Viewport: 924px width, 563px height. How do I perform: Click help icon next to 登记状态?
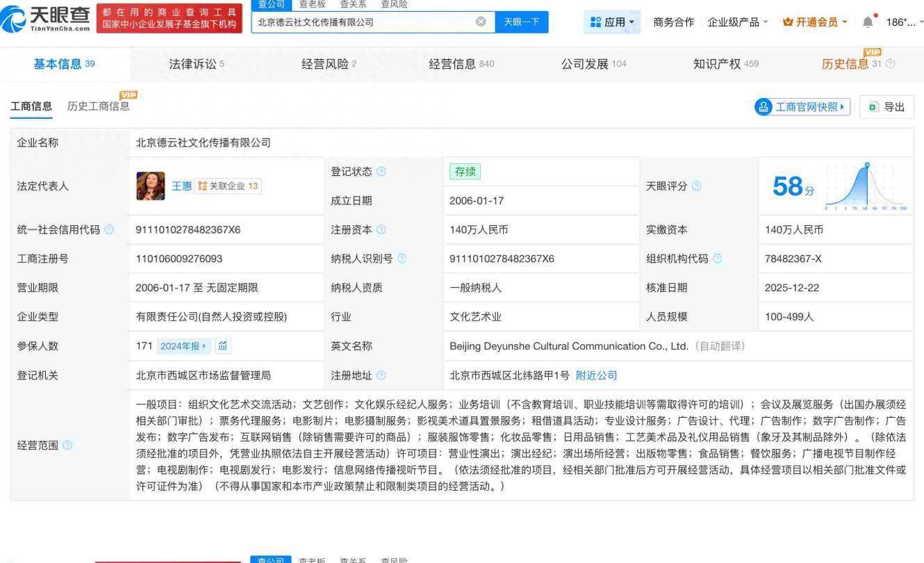click(381, 172)
